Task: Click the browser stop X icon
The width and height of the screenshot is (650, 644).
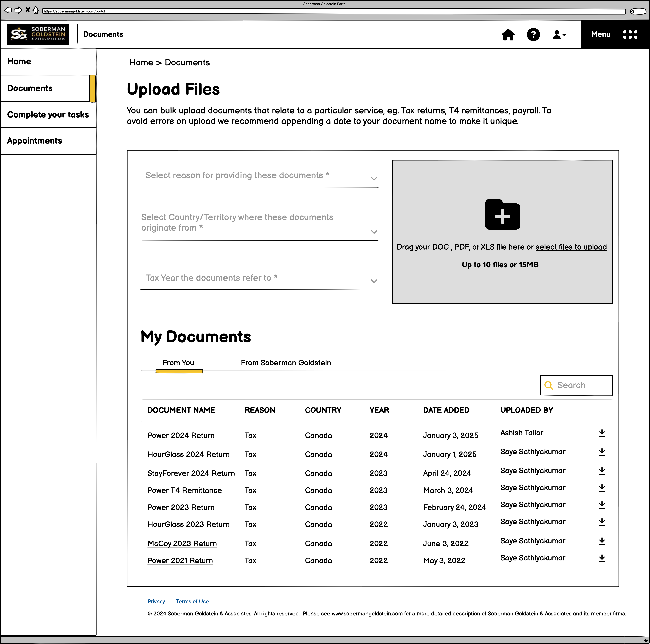Action: click(28, 10)
